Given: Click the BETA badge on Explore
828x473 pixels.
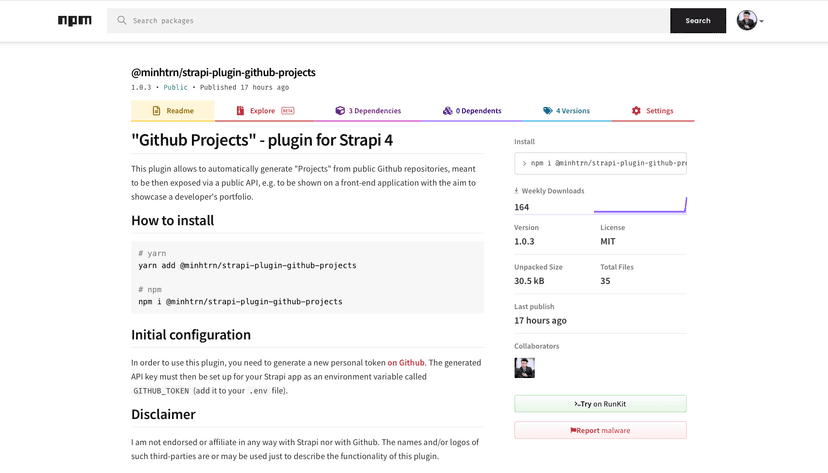Looking at the screenshot, I should coord(288,111).
